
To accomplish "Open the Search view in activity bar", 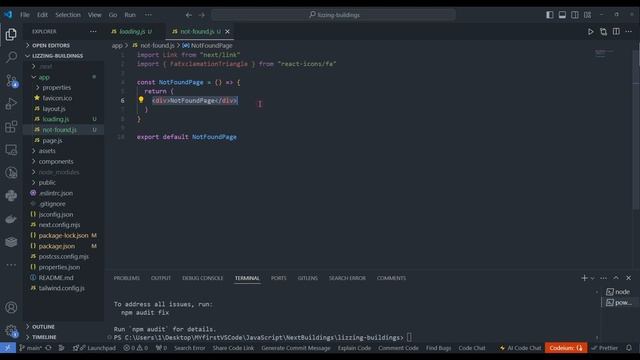I will pyautogui.click(x=11, y=57).
